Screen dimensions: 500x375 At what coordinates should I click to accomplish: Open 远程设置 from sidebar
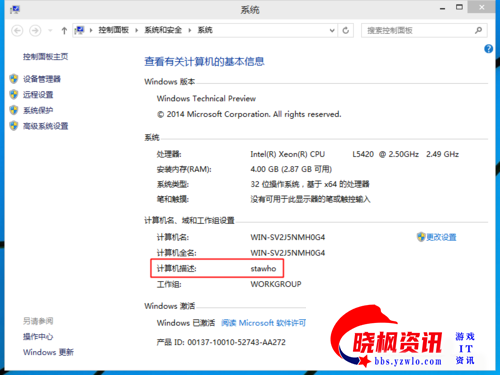pos(38,95)
